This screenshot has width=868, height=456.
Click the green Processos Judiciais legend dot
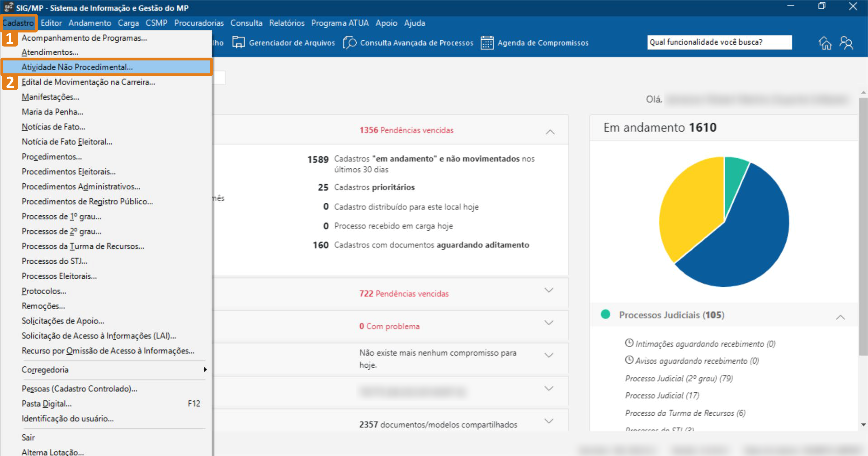point(605,314)
